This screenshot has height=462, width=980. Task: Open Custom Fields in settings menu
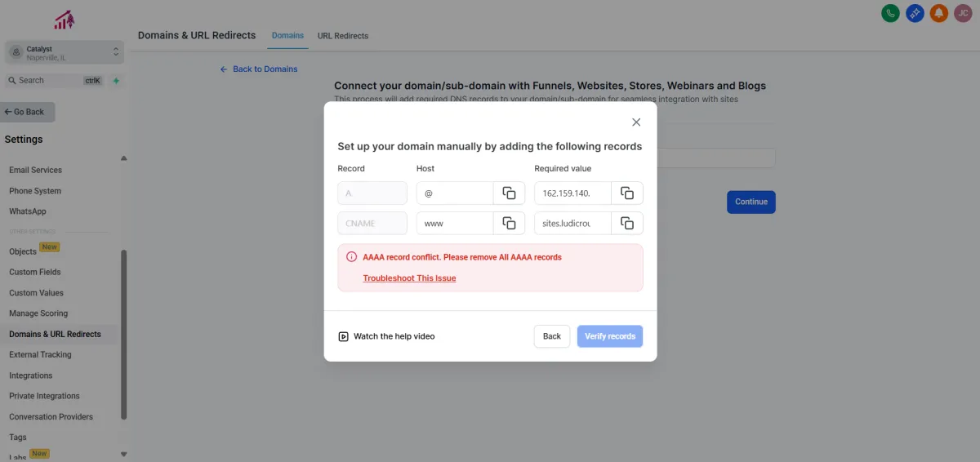pos(35,272)
